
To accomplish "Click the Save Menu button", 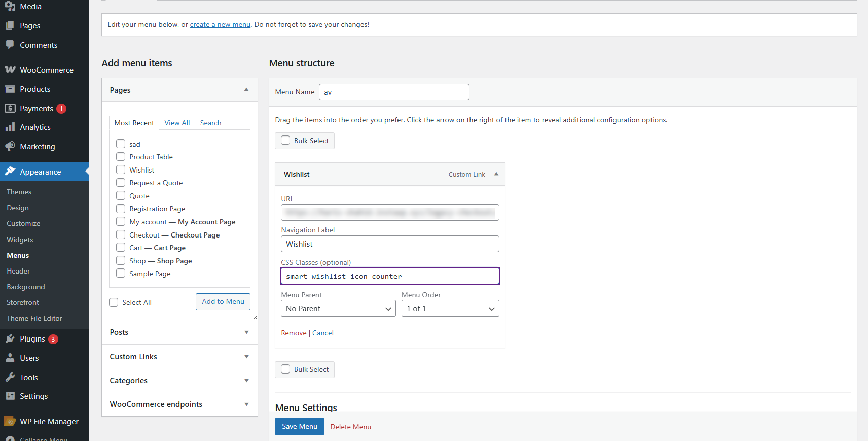I will tap(299, 426).
